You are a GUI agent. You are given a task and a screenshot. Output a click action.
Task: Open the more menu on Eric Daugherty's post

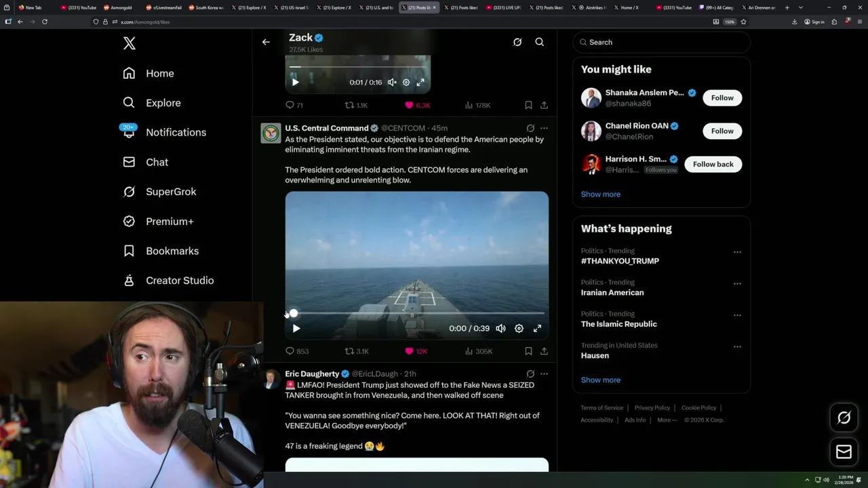coord(544,374)
